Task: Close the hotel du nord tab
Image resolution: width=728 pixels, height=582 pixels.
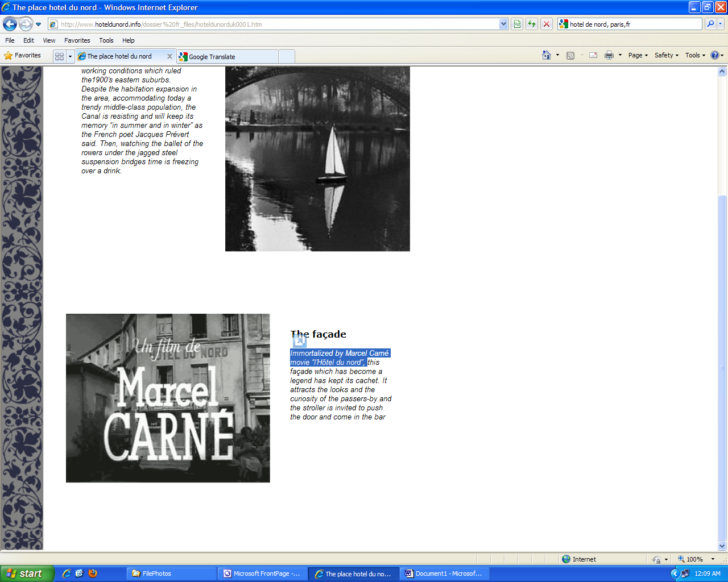Action: (169, 56)
